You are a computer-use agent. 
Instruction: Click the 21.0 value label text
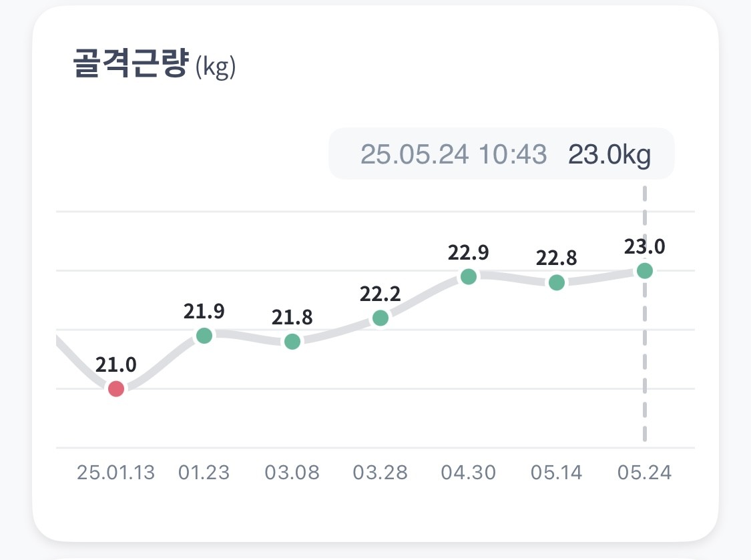point(116,364)
